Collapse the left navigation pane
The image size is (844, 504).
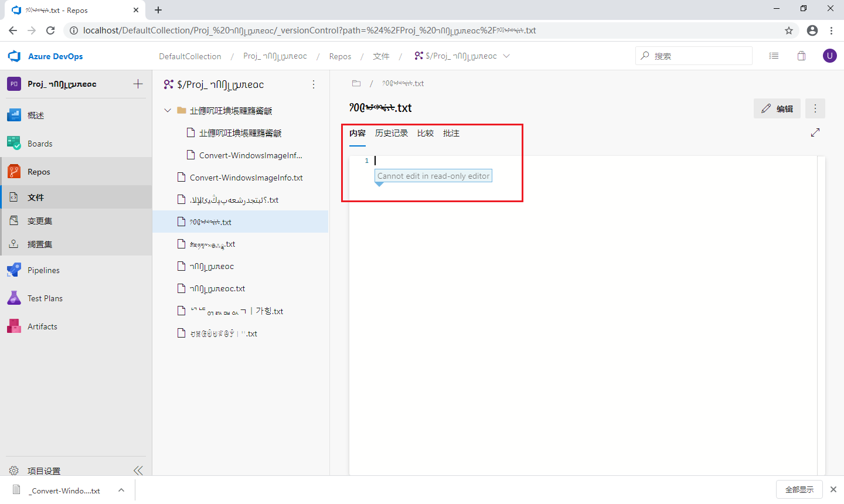click(x=138, y=469)
